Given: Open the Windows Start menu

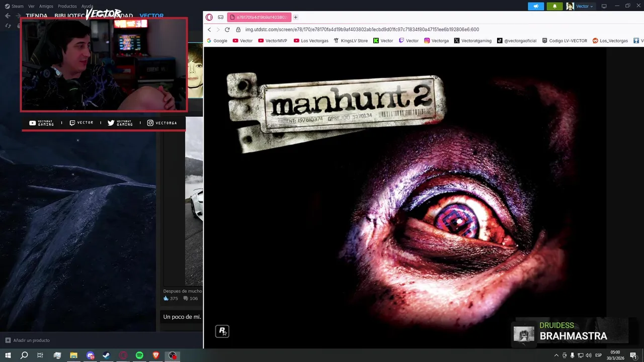Looking at the screenshot, I should coord(8,355).
